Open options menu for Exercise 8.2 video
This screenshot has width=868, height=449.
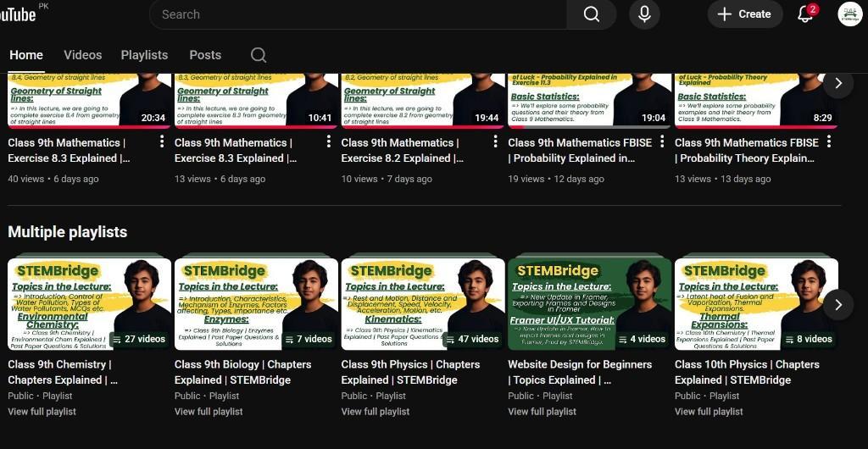point(495,141)
